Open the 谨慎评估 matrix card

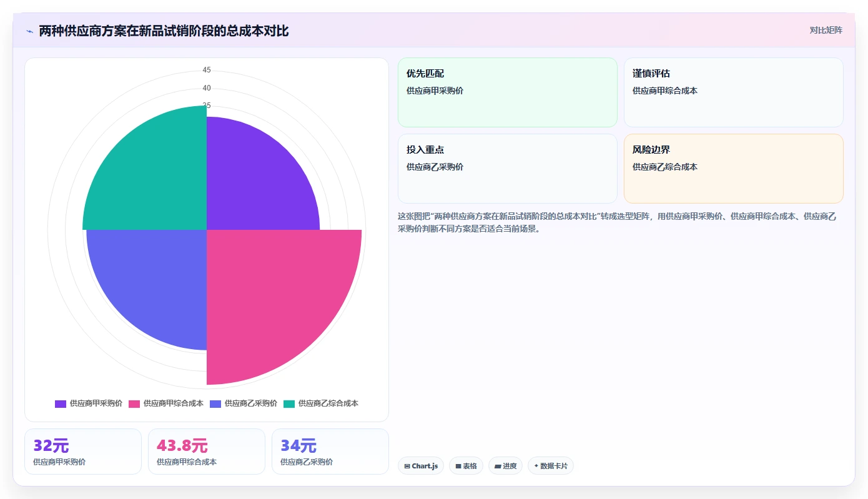pyautogui.click(x=733, y=92)
